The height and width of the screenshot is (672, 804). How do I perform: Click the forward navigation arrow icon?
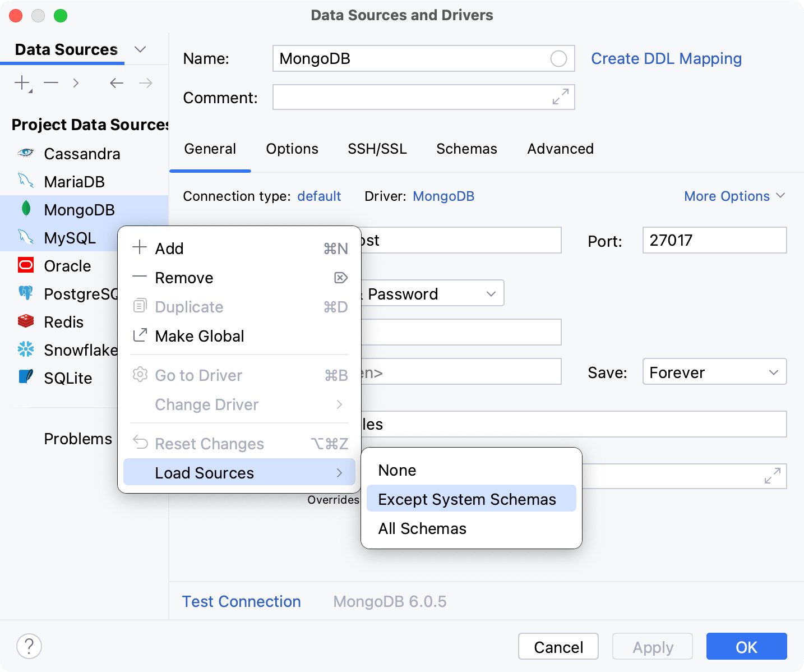(x=145, y=82)
